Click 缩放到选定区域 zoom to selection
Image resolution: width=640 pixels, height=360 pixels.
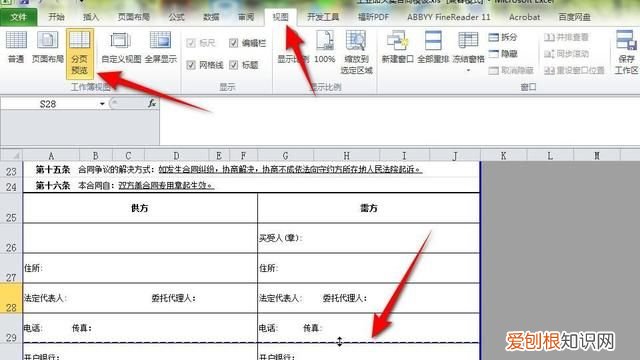click(x=356, y=52)
